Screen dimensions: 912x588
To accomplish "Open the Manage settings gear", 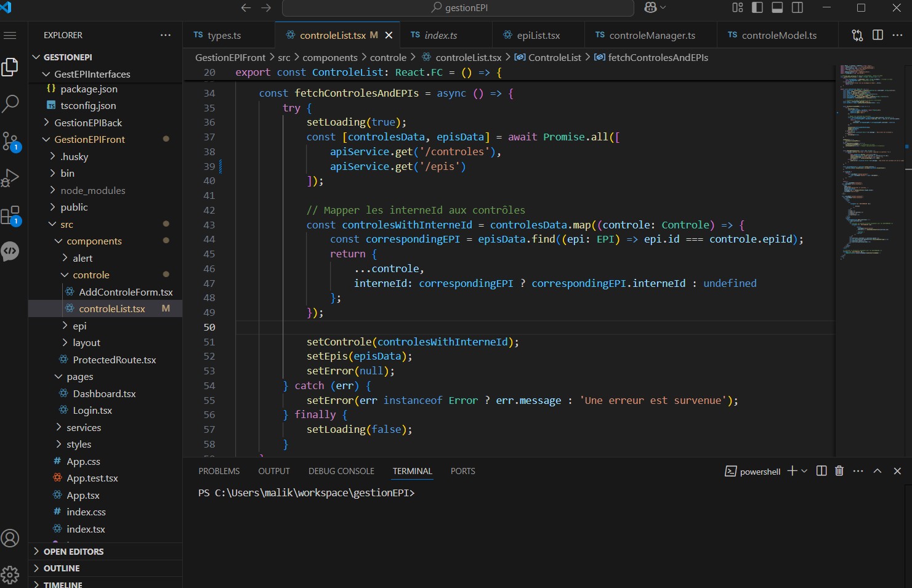I will (10, 575).
